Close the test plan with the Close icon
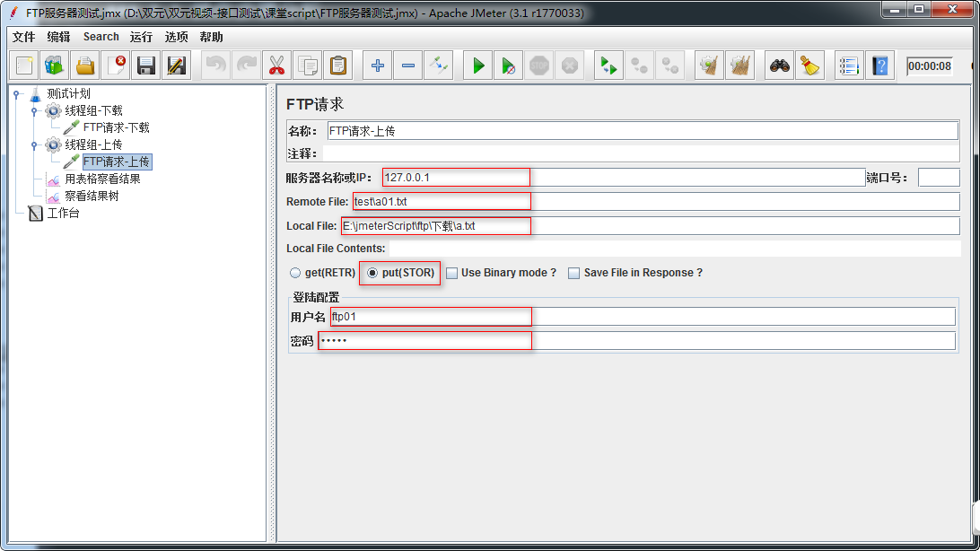980x551 pixels. 116,66
